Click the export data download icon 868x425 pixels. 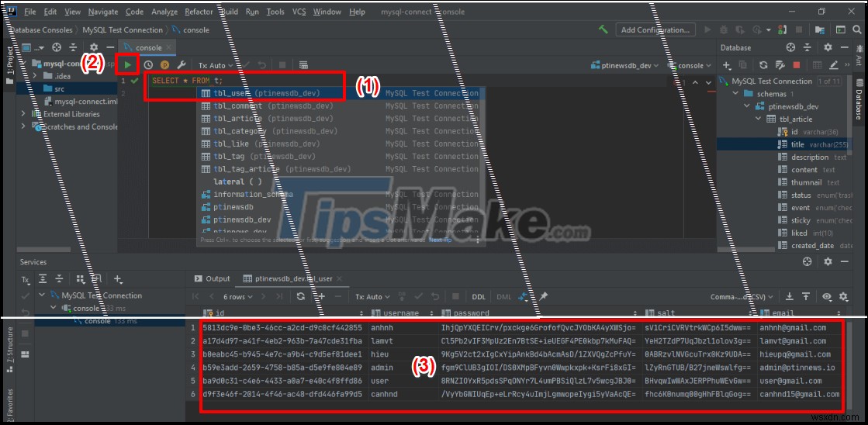790,296
